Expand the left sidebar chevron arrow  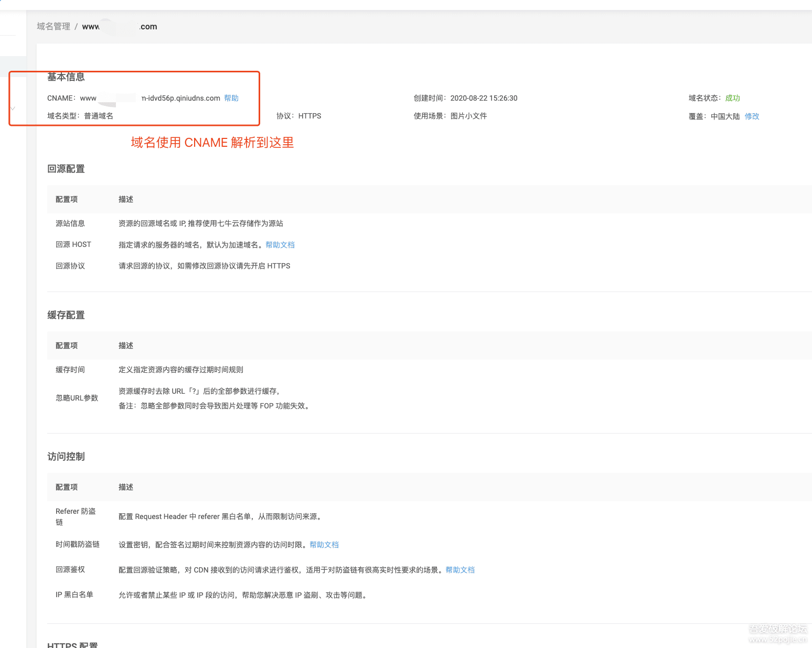(13, 109)
